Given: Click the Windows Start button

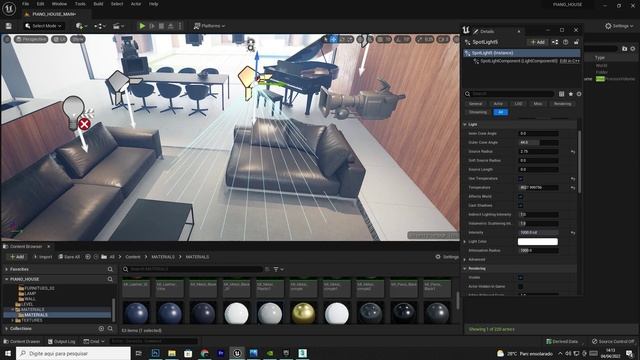Looking at the screenshot, I should click(8, 353).
